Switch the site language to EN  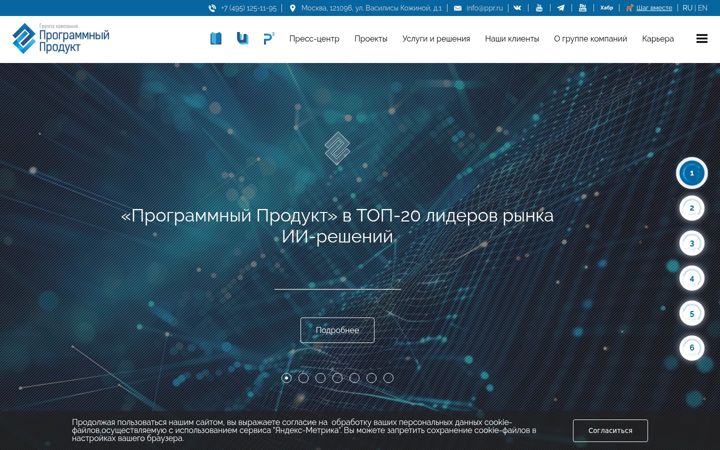[703, 8]
